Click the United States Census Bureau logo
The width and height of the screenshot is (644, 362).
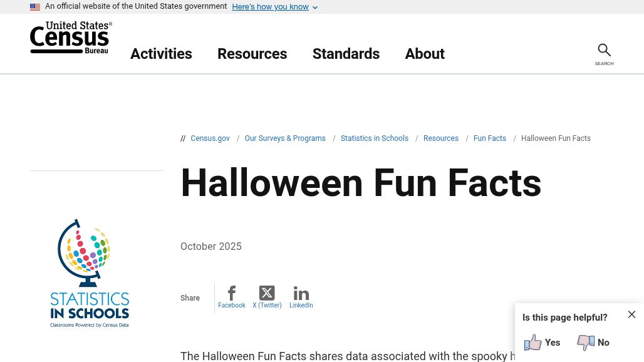[71, 38]
